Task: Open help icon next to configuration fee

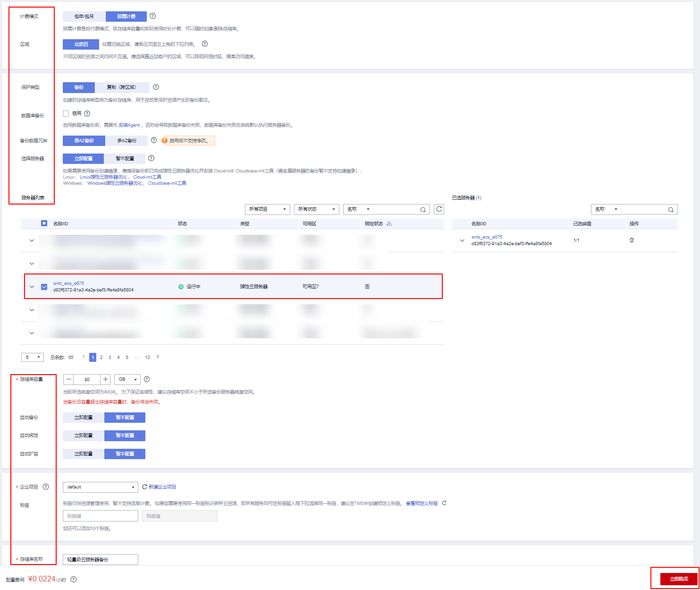Action: pyautogui.click(x=74, y=579)
